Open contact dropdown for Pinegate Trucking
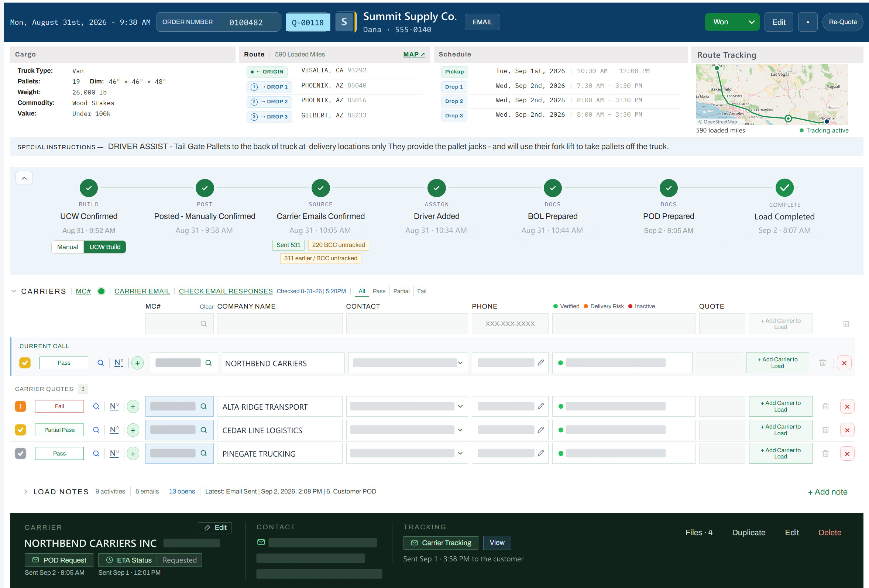The image size is (869, 588). click(x=460, y=453)
